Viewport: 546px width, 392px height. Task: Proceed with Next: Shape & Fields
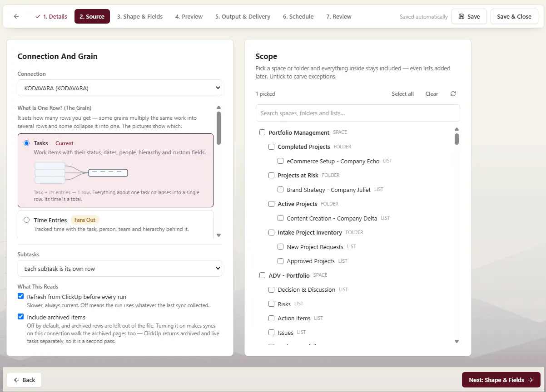[501, 380]
